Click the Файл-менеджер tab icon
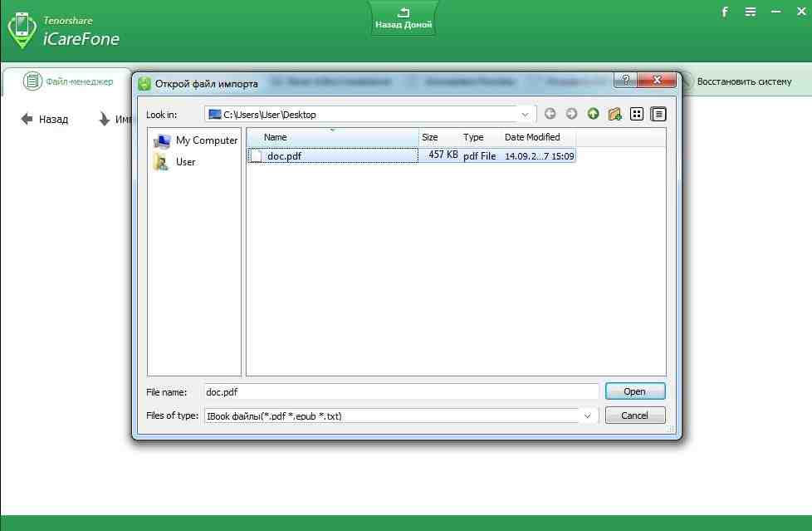The image size is (812, 531). 32,81
